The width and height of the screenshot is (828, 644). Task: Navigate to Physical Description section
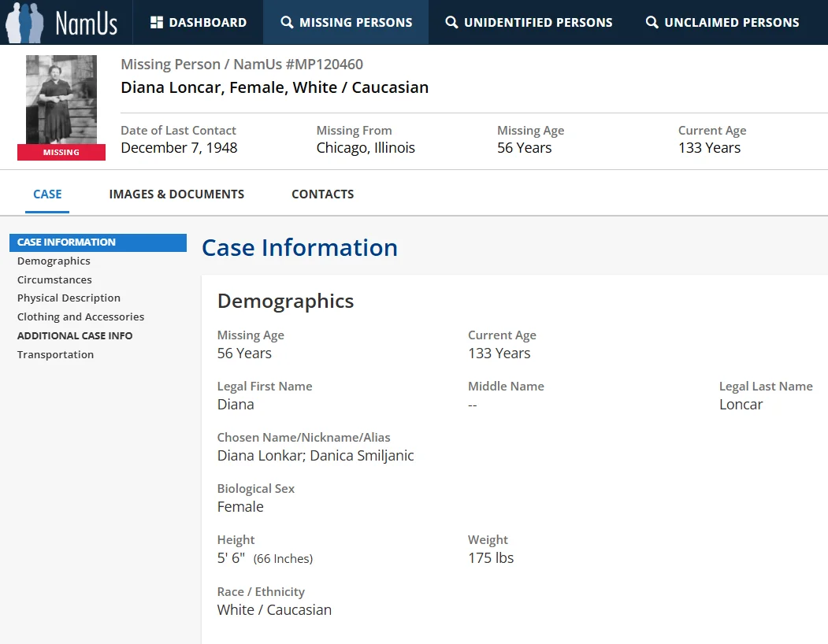[69, 298]
